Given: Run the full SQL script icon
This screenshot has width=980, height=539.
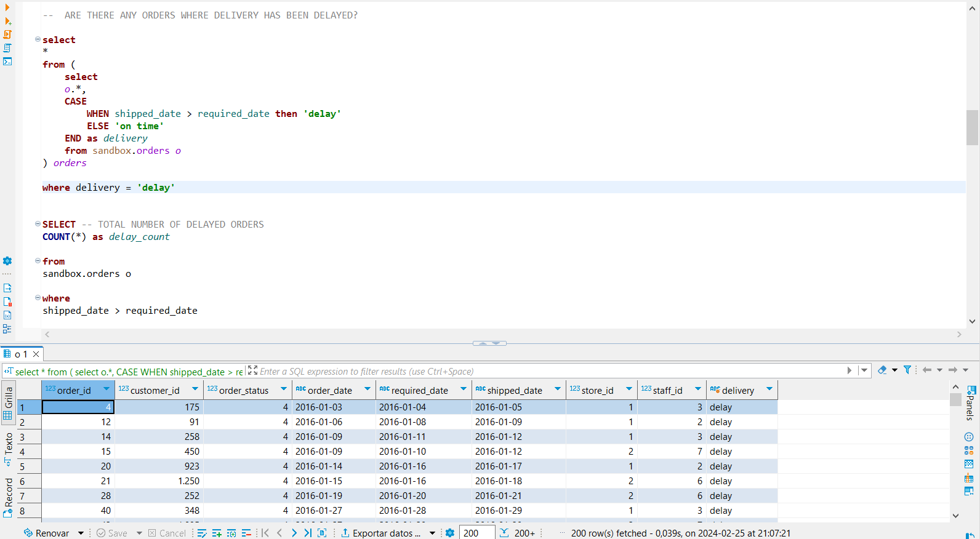Looking at the screenshot, I should (7, 34).
